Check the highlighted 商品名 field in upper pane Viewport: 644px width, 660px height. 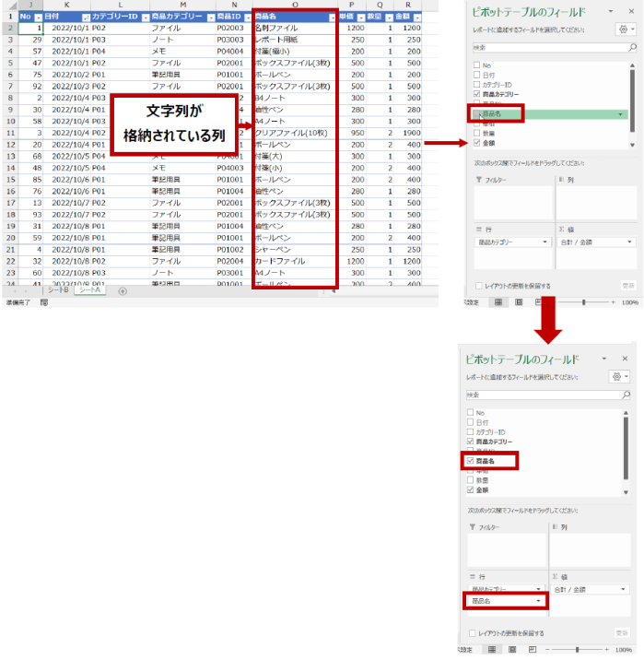[x=476, y=113]
